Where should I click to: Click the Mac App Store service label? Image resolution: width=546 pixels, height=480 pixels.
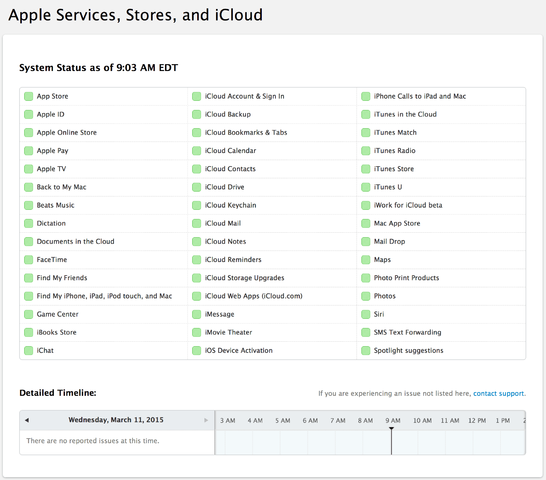pos(397,223)
